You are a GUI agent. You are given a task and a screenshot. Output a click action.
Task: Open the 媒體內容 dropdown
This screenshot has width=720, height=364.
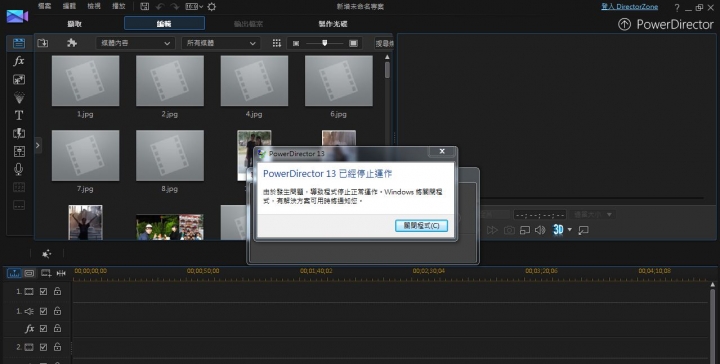(135, 43)
